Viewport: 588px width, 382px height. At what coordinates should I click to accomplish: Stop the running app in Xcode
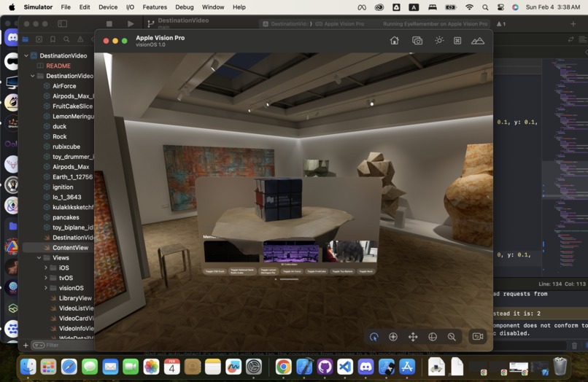click(109, 23)
